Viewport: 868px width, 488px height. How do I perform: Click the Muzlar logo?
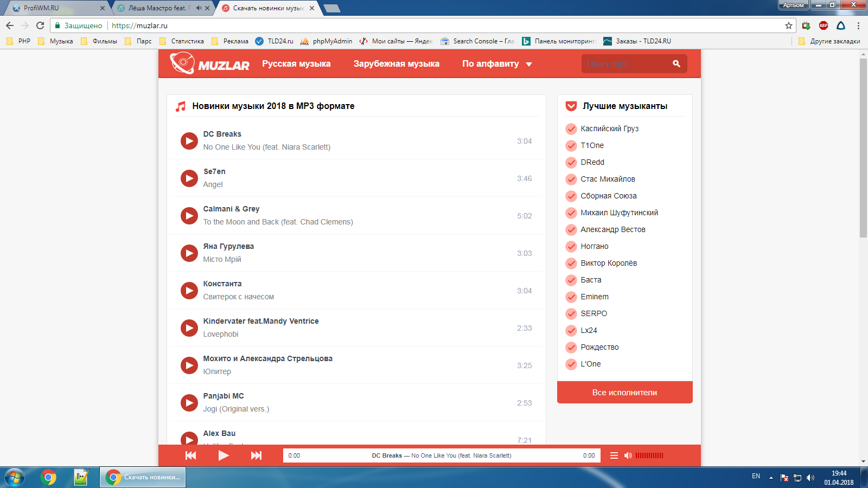[209, 63]
